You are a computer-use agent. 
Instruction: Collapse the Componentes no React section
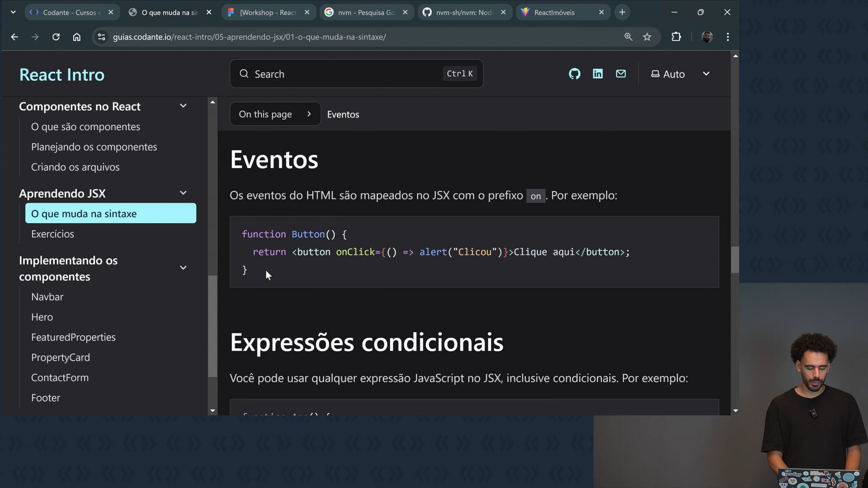tap(183, 106)
